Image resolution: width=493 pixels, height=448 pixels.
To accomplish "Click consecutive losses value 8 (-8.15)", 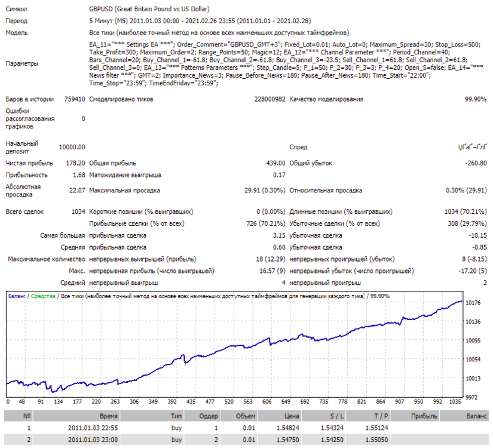I will coord(474,259).
